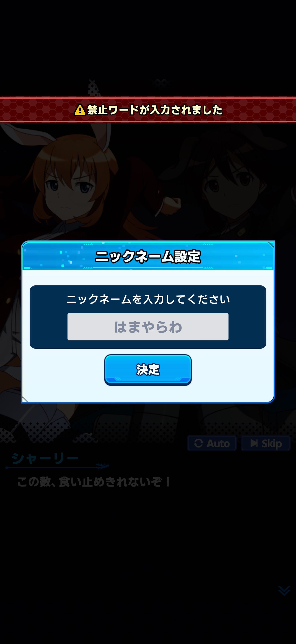Click the yellow warning triangle icon

(x=80, y=110)
